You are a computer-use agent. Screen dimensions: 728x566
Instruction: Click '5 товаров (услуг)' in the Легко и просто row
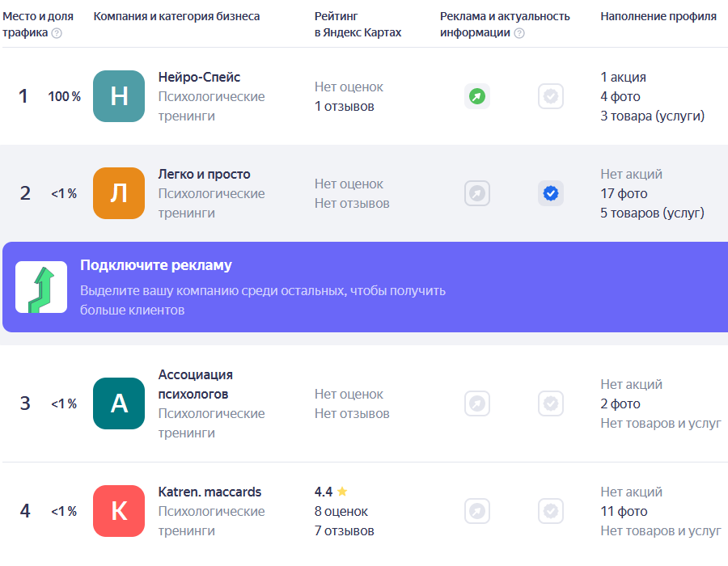tap(652, 213)
